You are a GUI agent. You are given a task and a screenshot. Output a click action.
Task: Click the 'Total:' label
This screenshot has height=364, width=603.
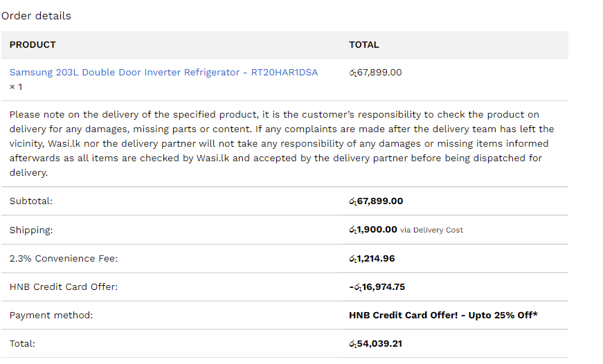pyautogui.click(x=22, y=344)
